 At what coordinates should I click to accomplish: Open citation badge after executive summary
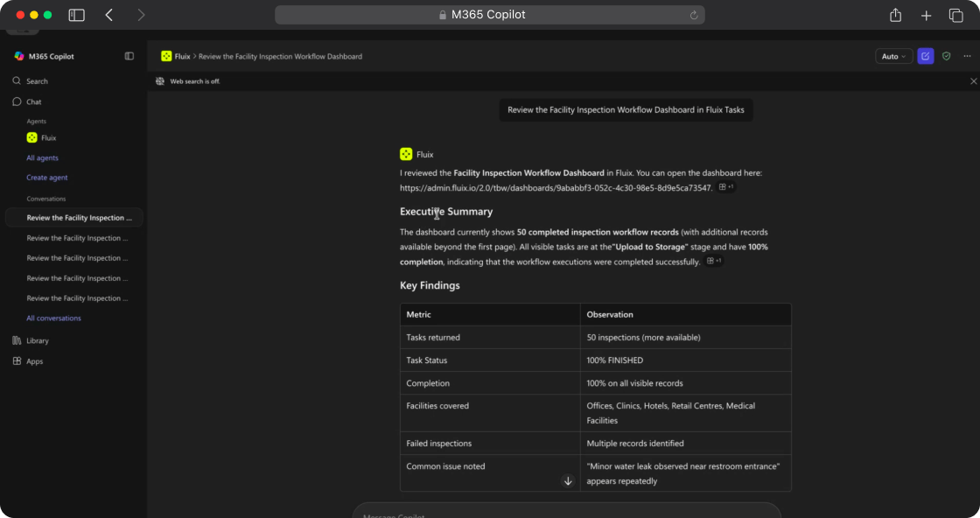[714, 261]
